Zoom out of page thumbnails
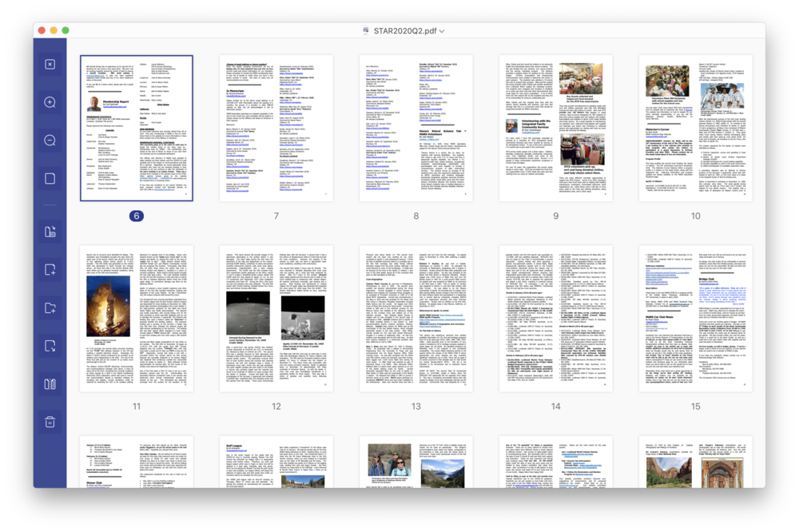799x532 pixels. tap(50, 140)
